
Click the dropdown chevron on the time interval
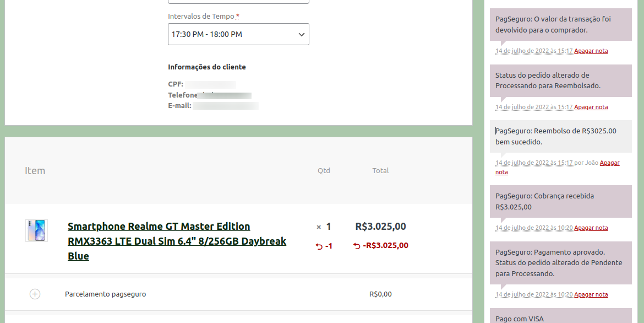(302, 35)
